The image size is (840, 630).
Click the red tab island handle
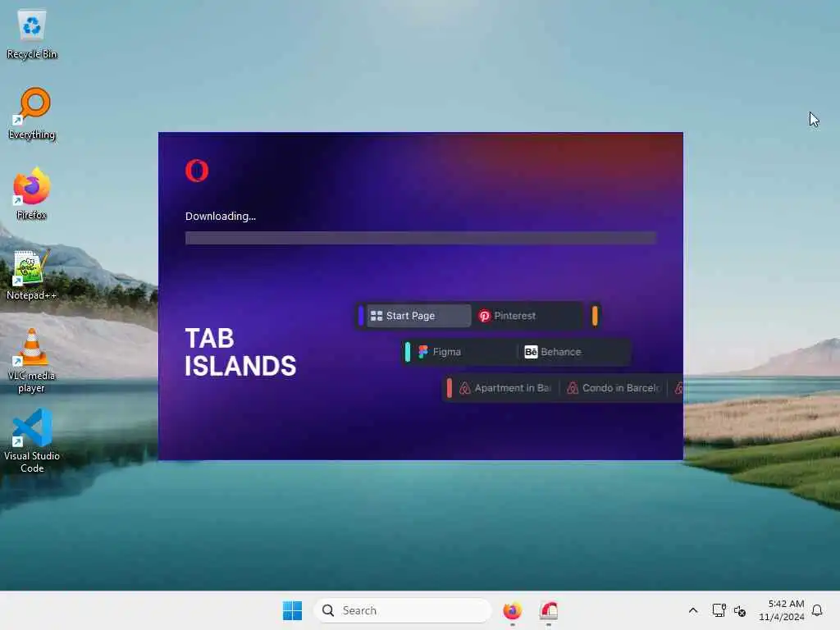449,388
